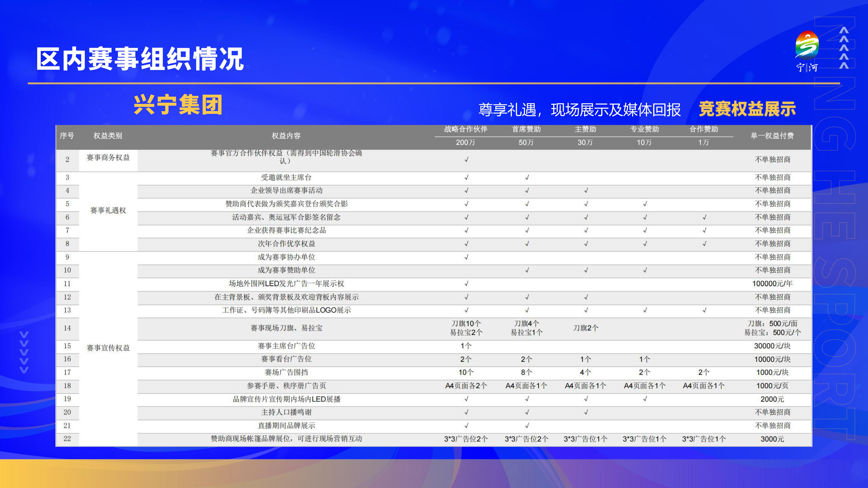Click the 1000元/页 fee cell
The width and height of the screenshot is (868, 488).
click(x=772, y=386)
